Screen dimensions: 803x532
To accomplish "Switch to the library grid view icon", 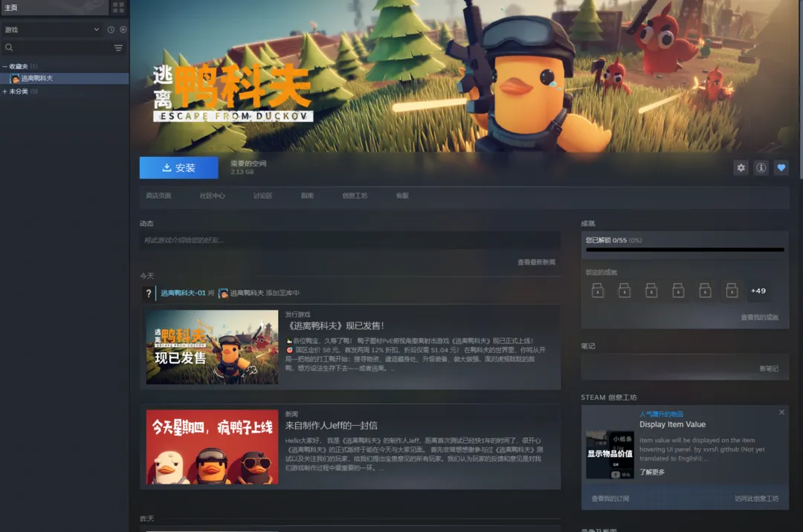I will (118, 7).
